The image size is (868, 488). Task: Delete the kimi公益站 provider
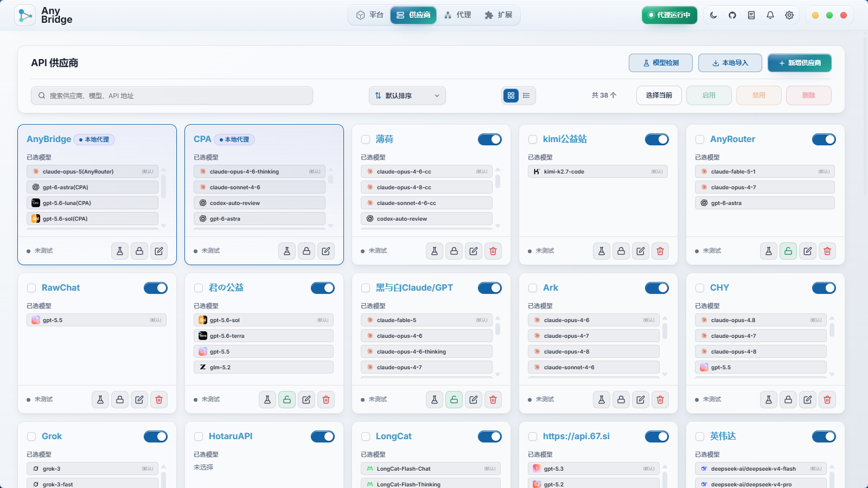pos(660,251)
